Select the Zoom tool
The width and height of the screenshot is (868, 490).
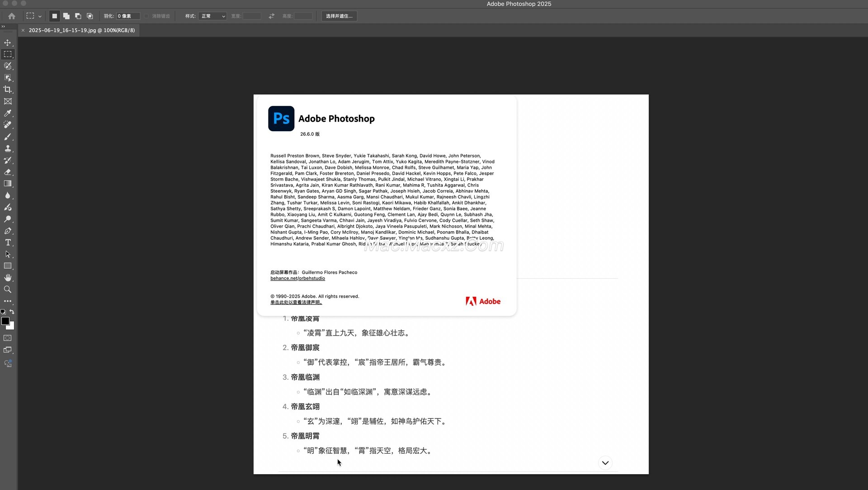tap(8, 290)
